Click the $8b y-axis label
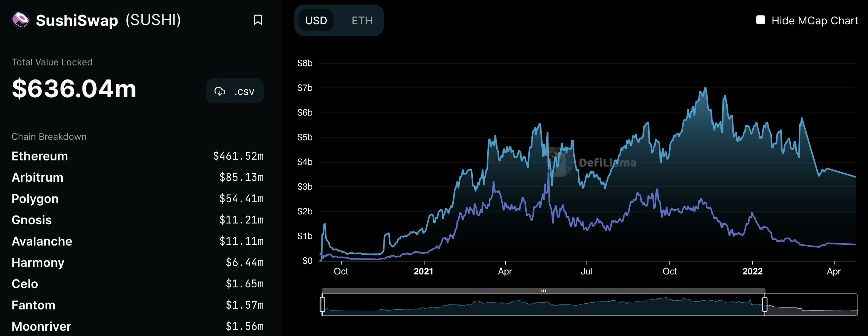Screen dimensions: 868x336 coord(305,63)
